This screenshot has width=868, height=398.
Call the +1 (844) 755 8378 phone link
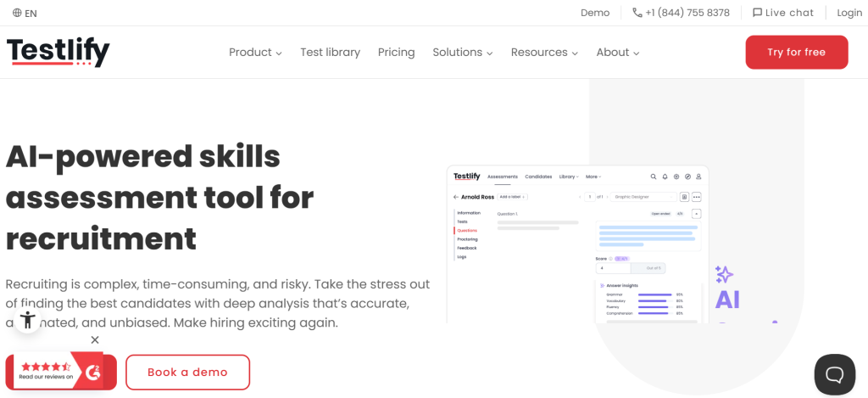681,13
